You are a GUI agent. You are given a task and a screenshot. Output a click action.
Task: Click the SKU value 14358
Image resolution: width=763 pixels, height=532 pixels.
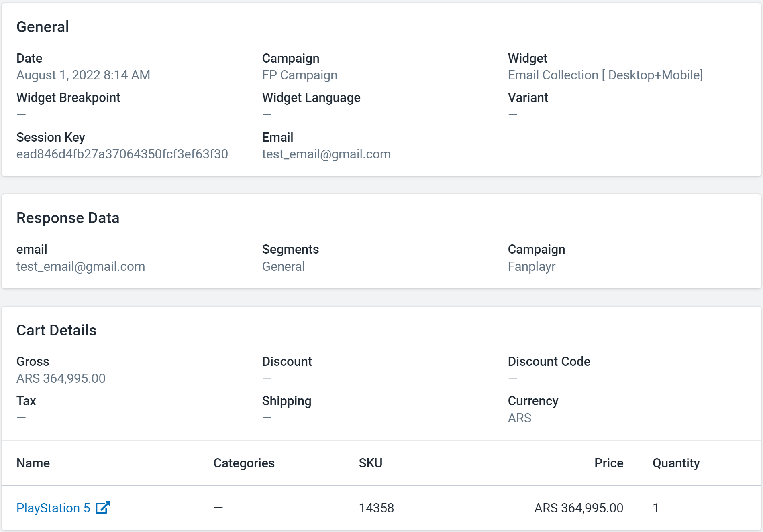click(x=376, y=508)
